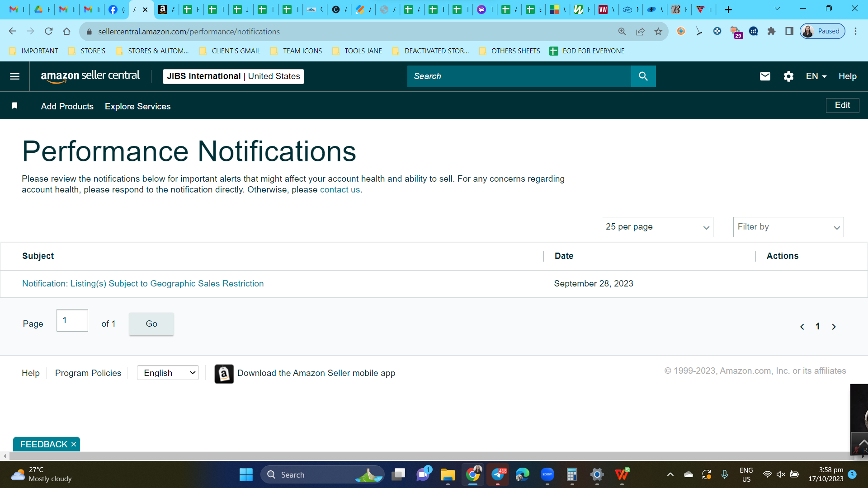The height and width of the screenshot is (488, 868).
Task: Go to next page arrow
Action: point(834,327)
